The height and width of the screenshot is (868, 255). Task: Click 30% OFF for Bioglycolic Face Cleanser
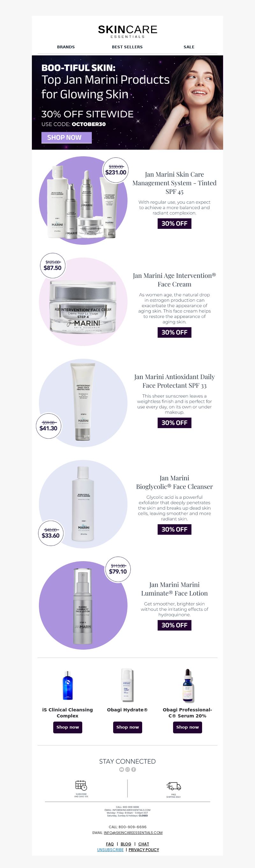point(174,529)
